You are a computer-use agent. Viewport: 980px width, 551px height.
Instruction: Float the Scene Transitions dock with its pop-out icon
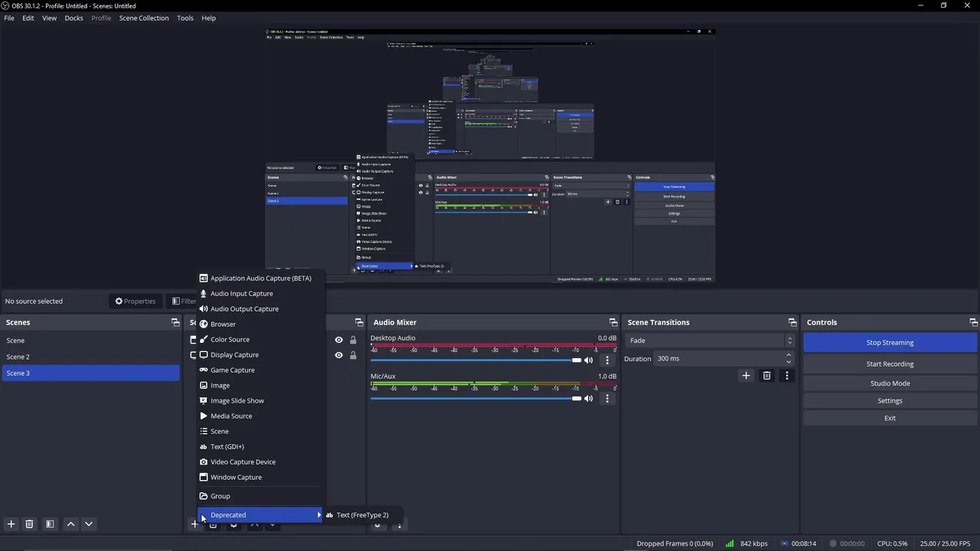pos(792,323)
